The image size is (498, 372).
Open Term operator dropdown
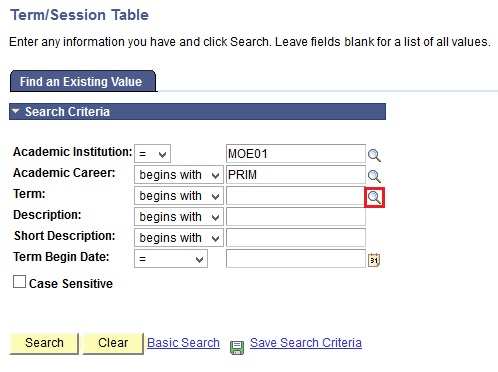179,196
